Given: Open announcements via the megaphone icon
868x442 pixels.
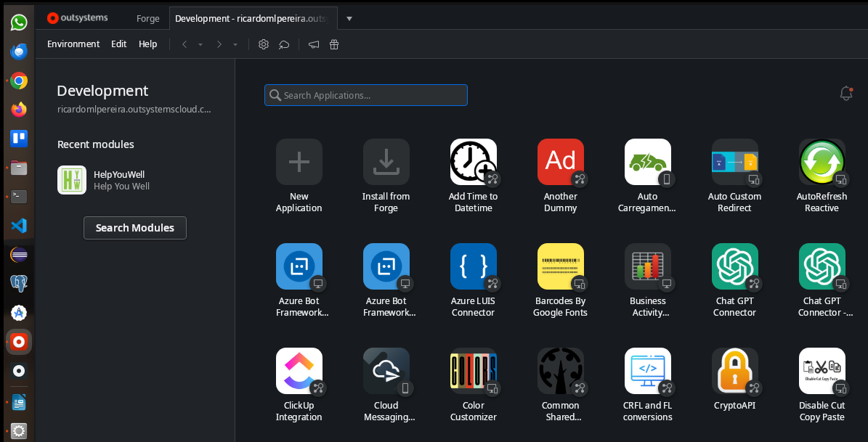Looking at the screenshot, I should [x=313, y=44].
